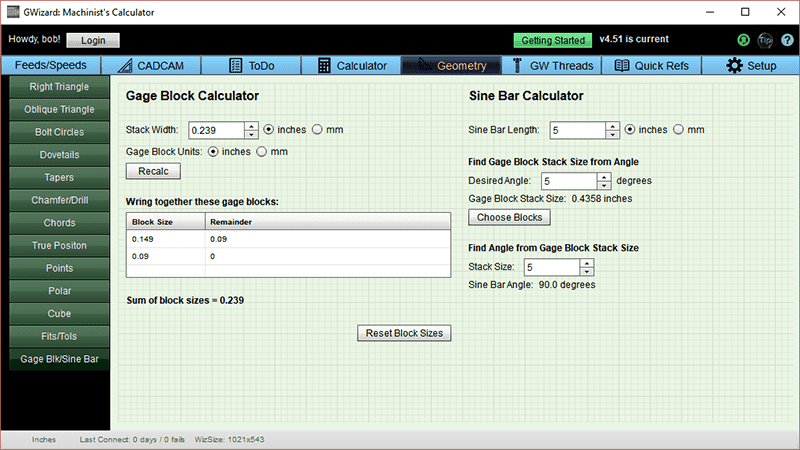Screen dimensions: 800x450
Task: Open the Fits/Tols calculator
Action: click(x=59, y=336)
